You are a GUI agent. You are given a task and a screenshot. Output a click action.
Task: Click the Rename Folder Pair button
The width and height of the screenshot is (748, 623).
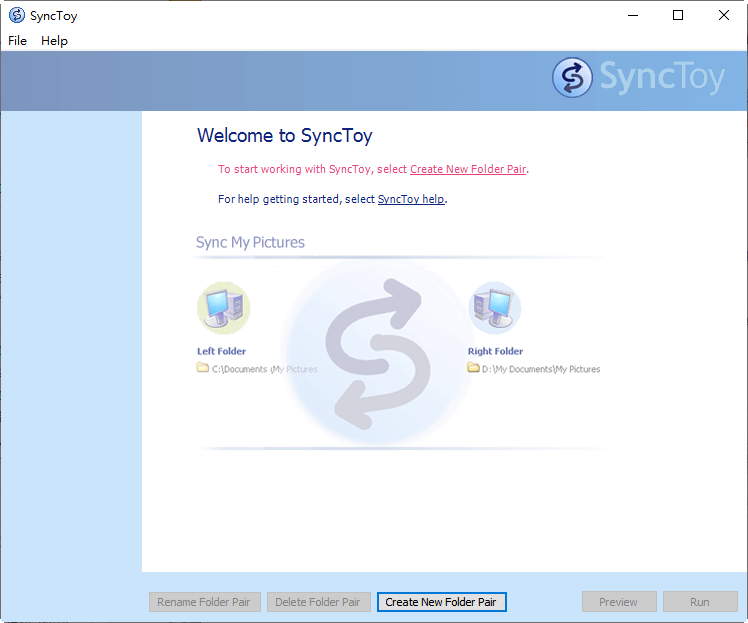tap(205, 602)
